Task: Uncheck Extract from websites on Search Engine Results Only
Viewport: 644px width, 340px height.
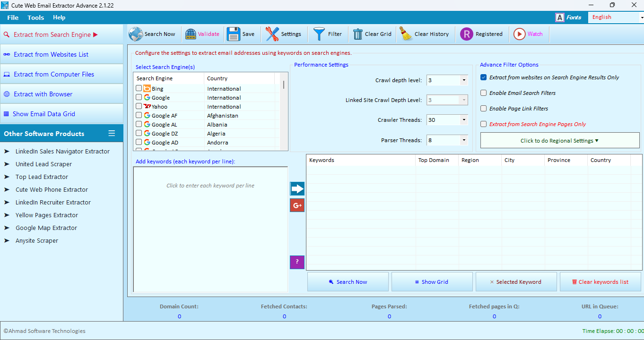Action: (x=483, y=77)
